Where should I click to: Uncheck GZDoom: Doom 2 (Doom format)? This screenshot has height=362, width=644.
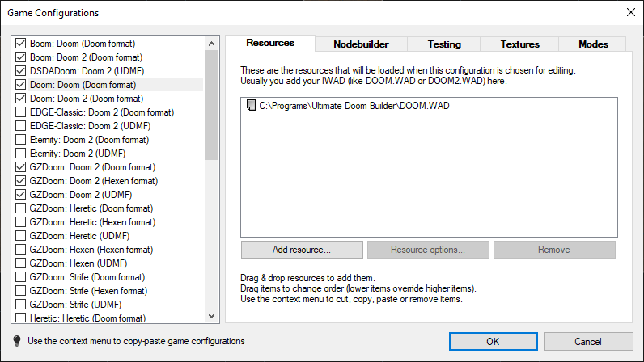click(x=20, y=167)
